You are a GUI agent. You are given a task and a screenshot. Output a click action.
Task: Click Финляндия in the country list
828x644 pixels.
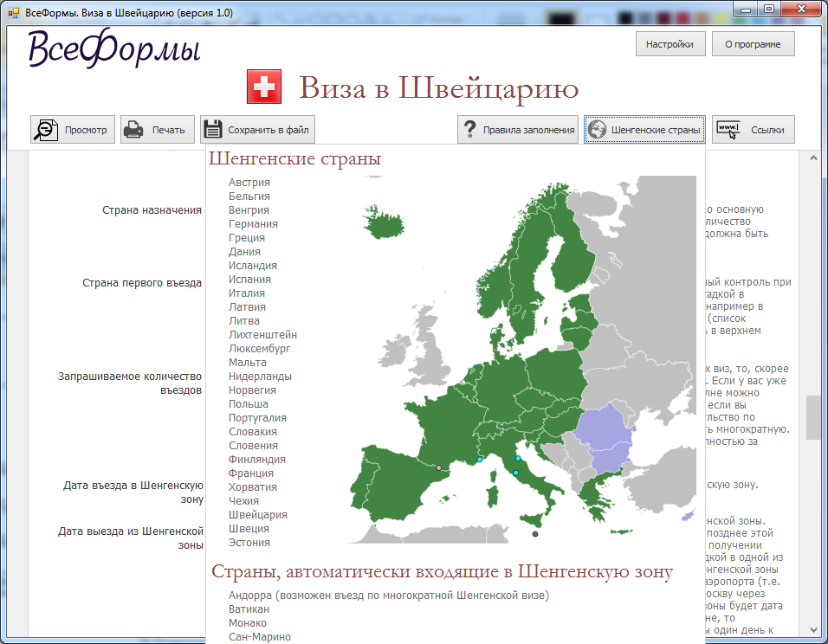tap(256, 460)
